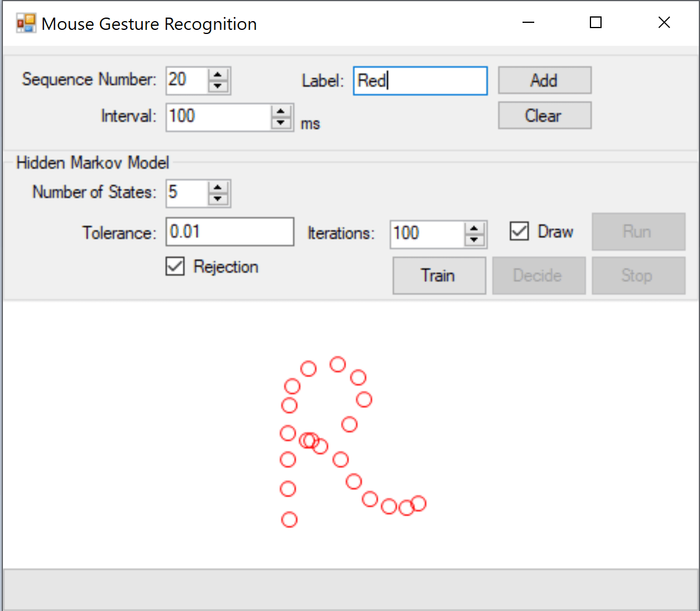This screenshot has height=611, width=700.
Task: Add the gesture labeled Red
Action: [544, 80]
